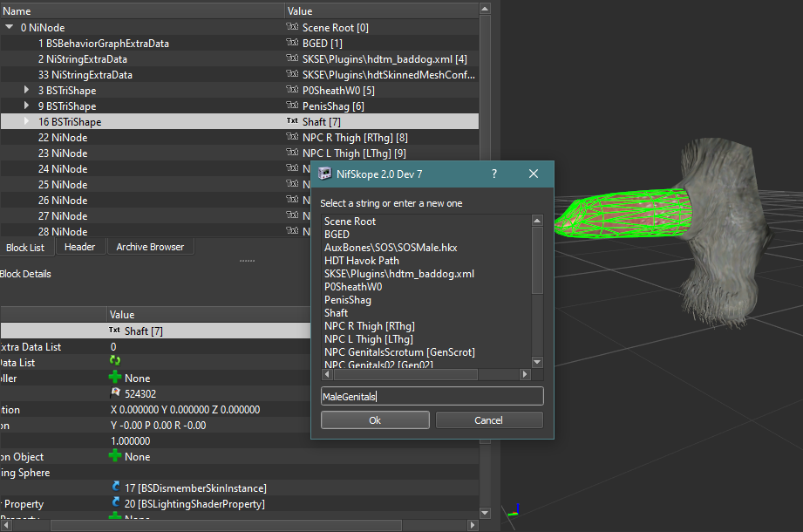803x532 pixels.
Task: Click the green plus icon in the Object row
Action: tap(115, 456)
